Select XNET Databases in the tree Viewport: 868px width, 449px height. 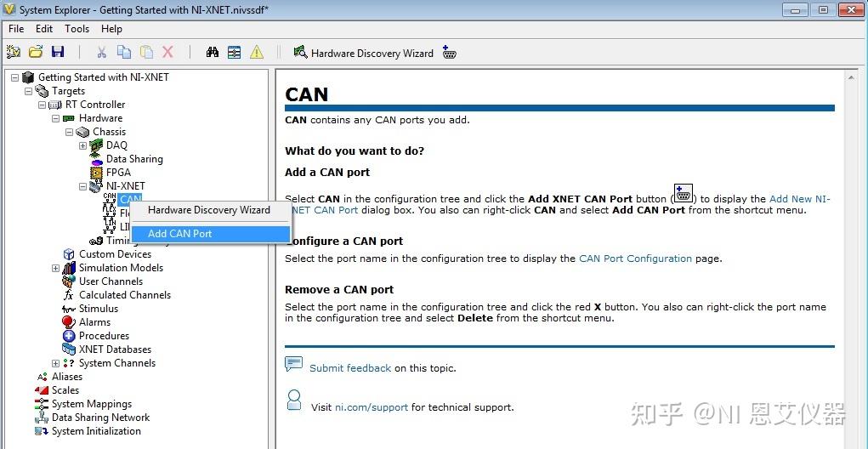115,350
